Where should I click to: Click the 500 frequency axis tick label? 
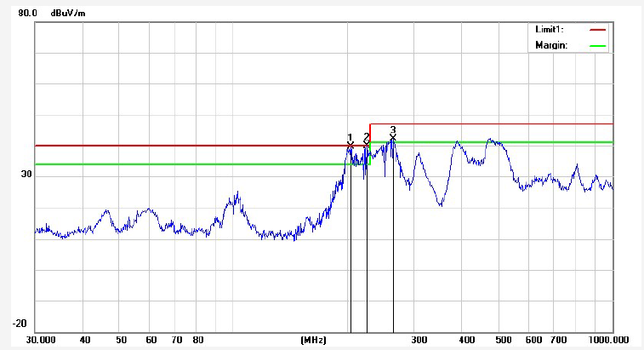tap(503, 340)
